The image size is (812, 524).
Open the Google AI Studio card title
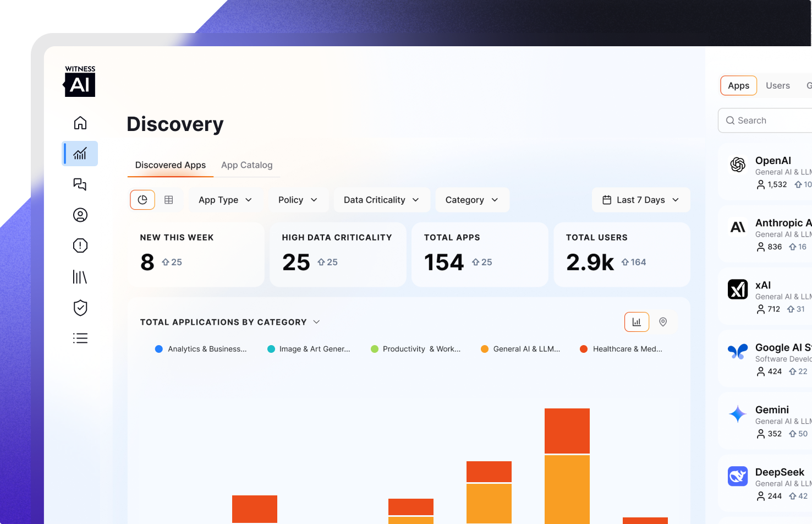pyautogui.click(x=783, y=347)
